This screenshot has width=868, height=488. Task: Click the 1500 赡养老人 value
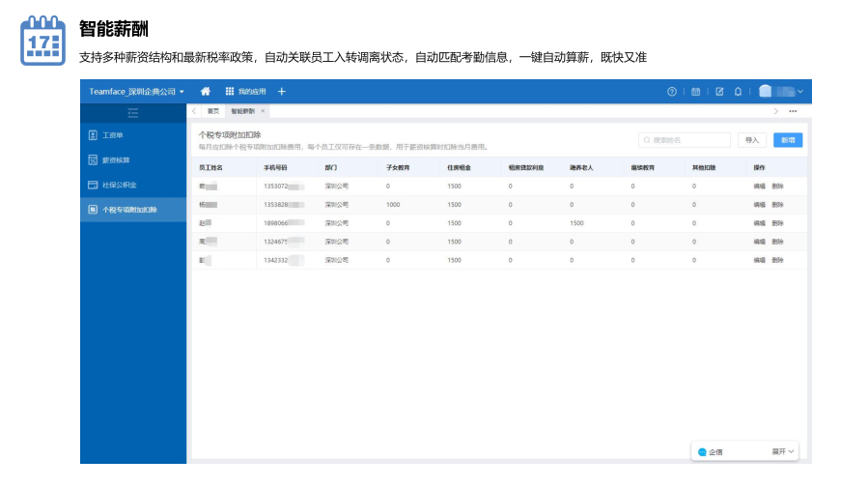pos(576,223)
